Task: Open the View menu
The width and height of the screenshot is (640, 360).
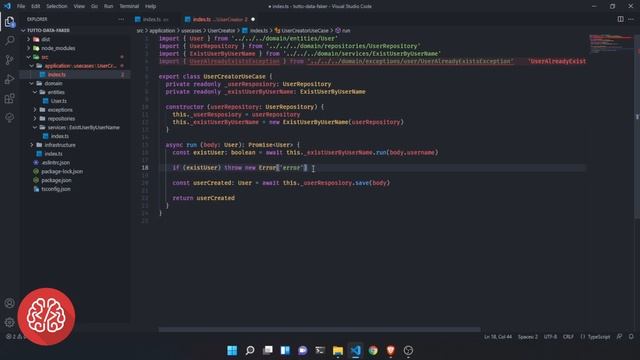Action: click(x=79, y=6)
